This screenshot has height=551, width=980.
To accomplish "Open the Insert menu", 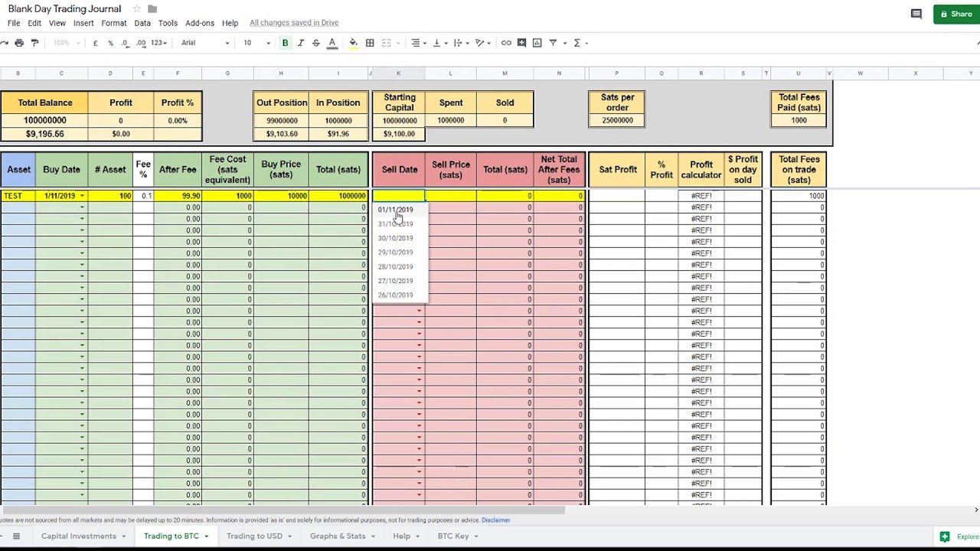I will [x=83, y=23].
